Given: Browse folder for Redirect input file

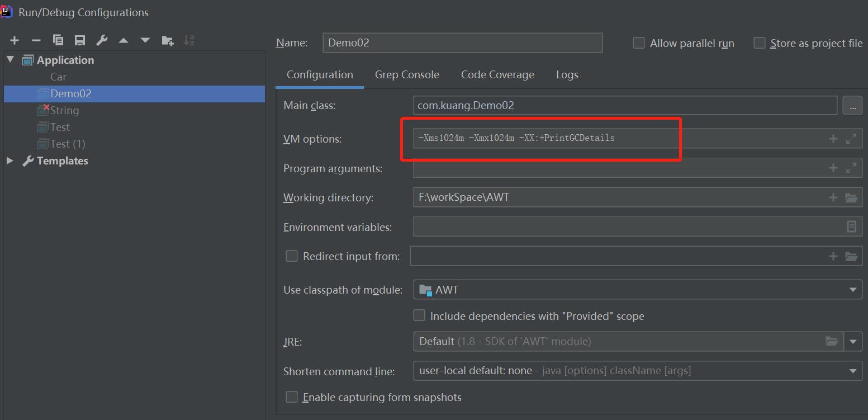Looking at the screenshot, I should (851, 256).
